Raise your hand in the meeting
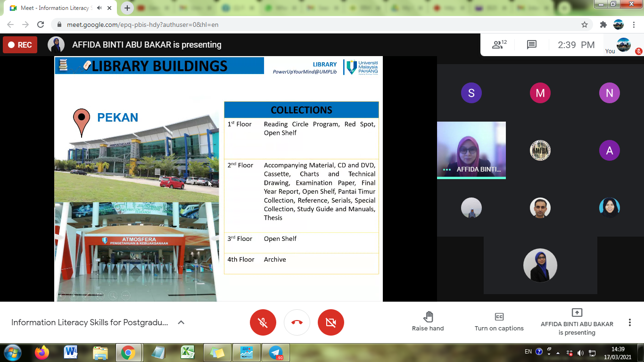Screen dimensions: 644x362 click(428, 322)
